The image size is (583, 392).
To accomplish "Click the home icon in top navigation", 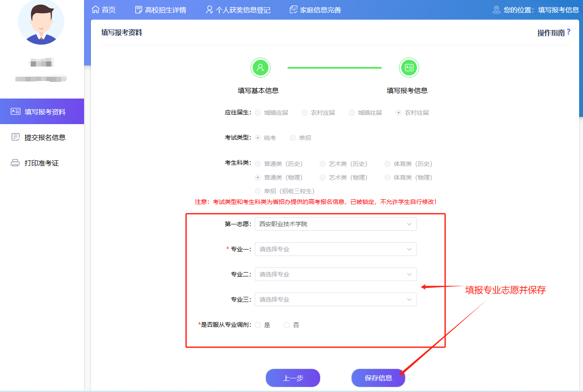I will [96, 9].
